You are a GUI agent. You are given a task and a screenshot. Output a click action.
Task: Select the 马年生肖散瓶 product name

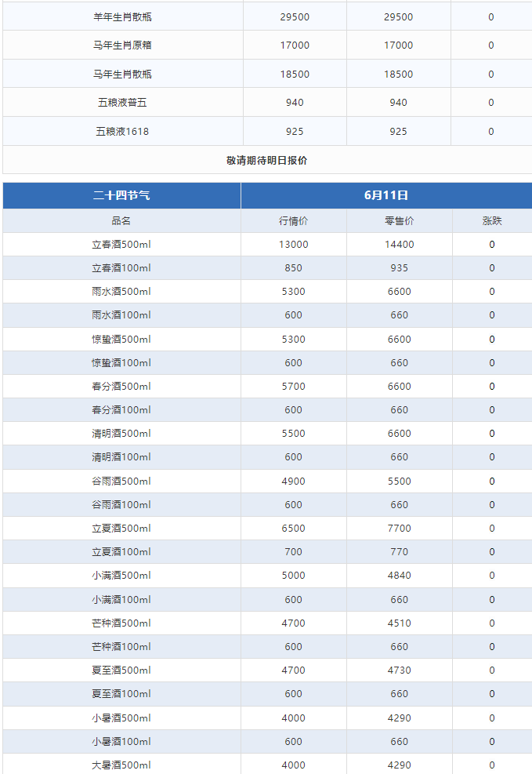[x=122, y=74]
